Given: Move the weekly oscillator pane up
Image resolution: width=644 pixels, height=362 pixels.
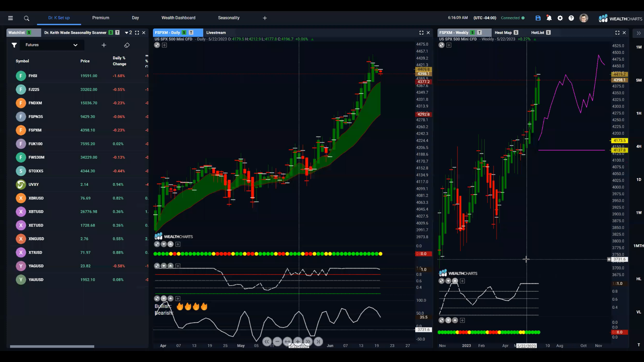Looking at the screenshot, I should [455, 281].
